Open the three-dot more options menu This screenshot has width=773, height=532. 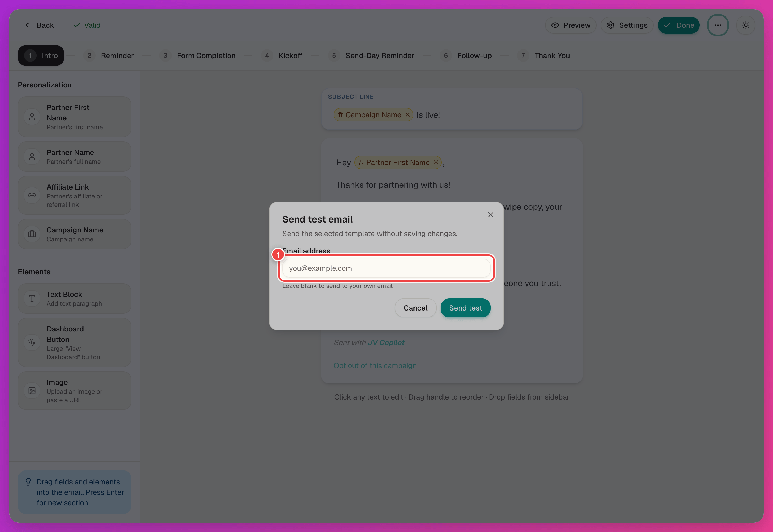click(718, 25)
